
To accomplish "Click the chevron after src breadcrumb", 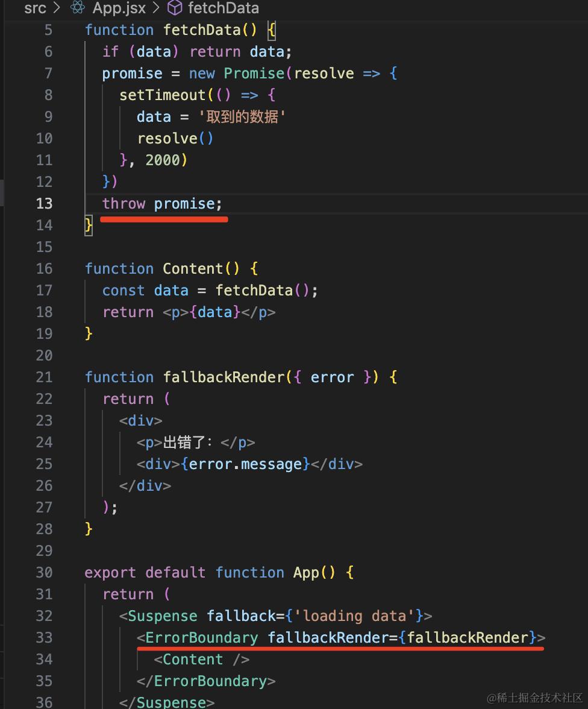I will [x=57, y=8].
